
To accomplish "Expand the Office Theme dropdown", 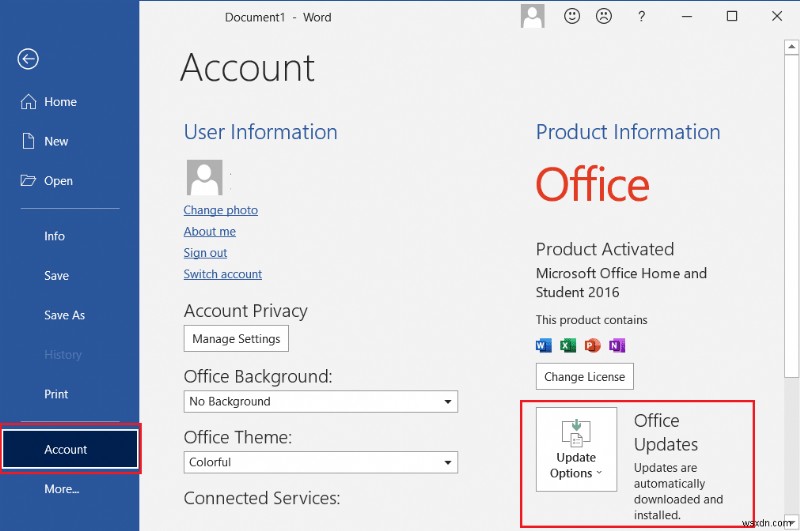I will pos(321,462).
